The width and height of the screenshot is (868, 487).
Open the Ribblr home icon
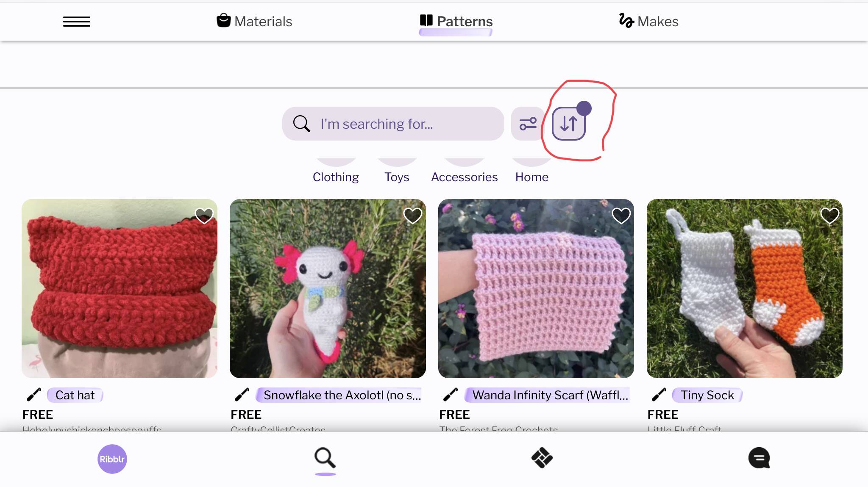click(x=112, y=459)
